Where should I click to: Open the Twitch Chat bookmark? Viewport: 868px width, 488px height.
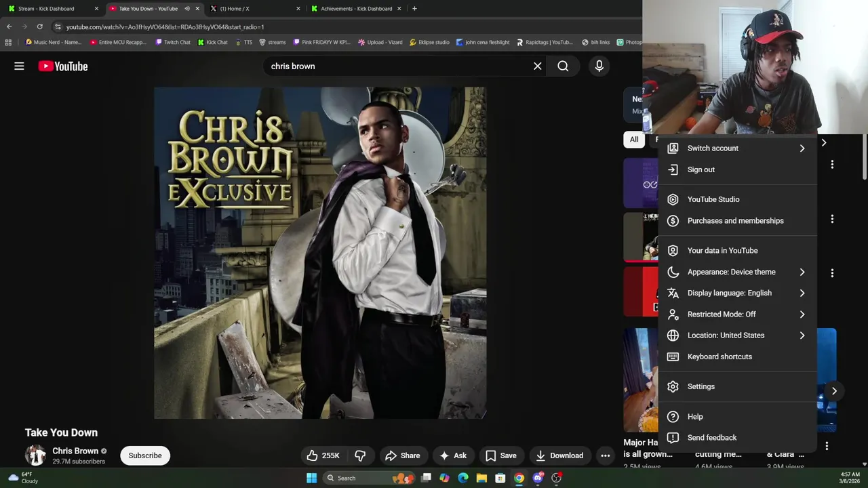click(x=173, y=42)
